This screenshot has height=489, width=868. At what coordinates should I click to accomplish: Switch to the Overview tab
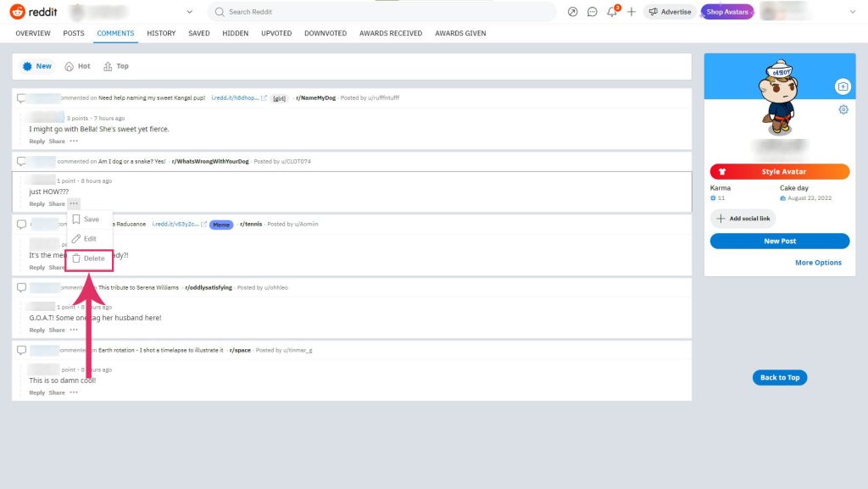(33, 33)
